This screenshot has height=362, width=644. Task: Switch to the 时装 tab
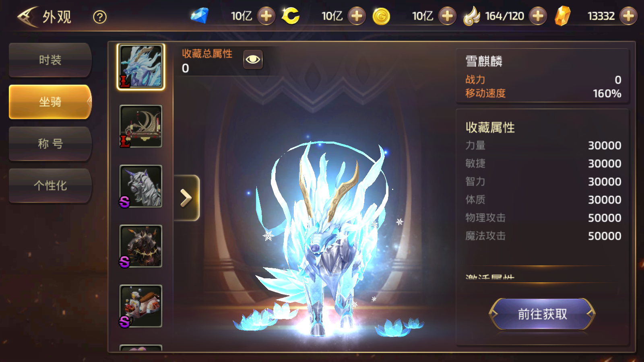[x=50, y=60]
